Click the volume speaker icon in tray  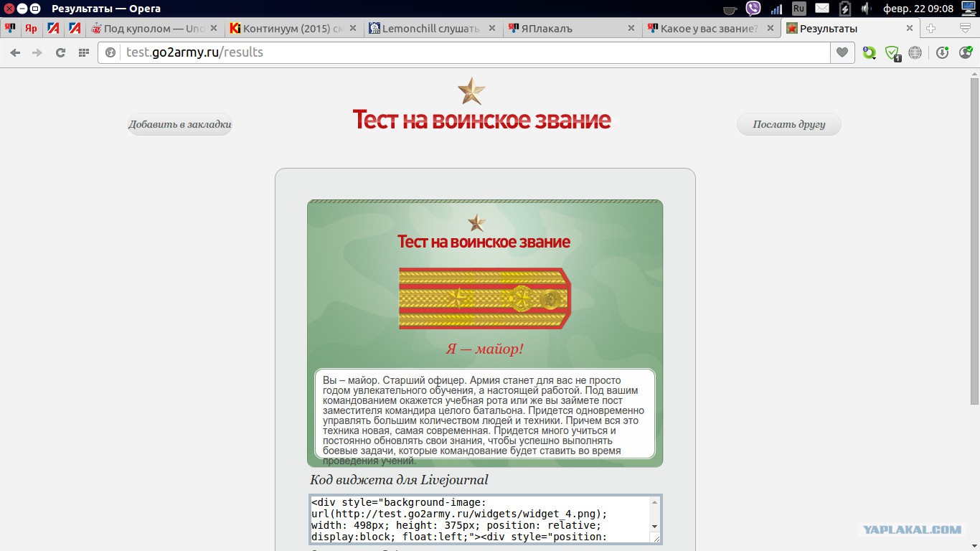(866, 9)
